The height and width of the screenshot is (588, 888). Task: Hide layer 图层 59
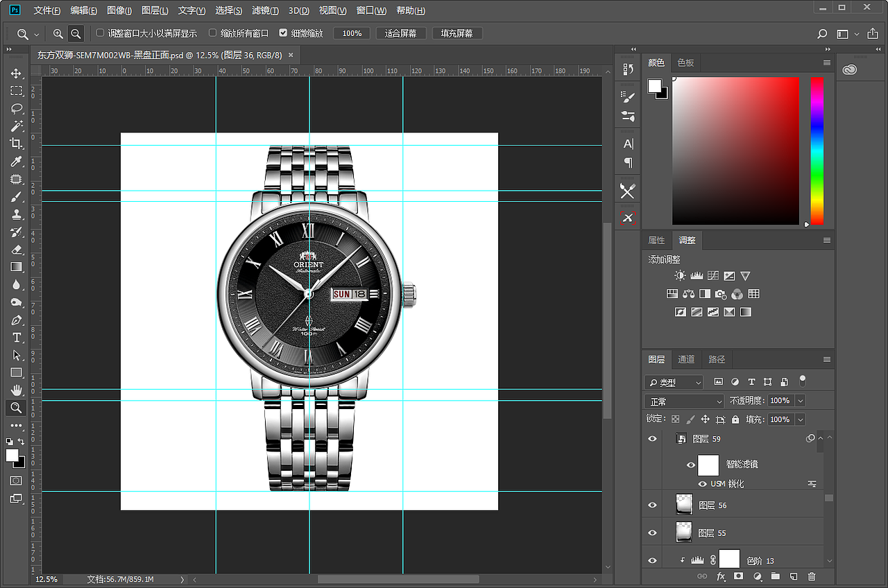(652, 439)
